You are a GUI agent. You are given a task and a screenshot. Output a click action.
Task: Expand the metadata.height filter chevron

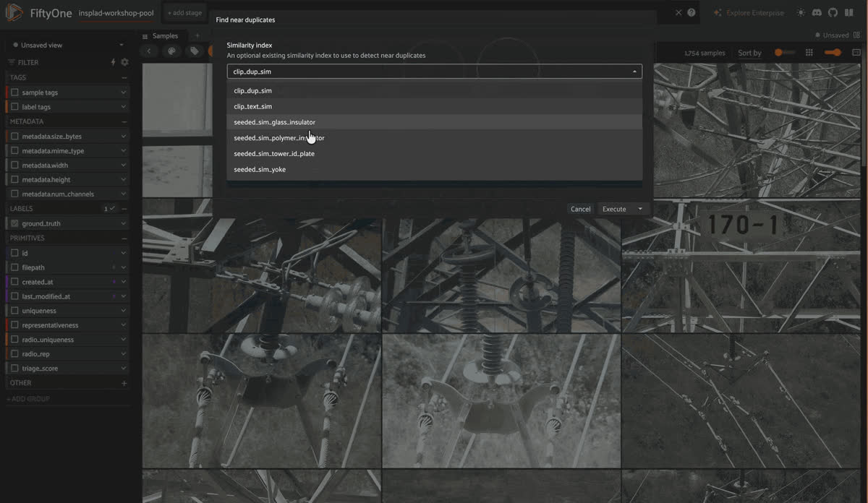tap(124, 180)
